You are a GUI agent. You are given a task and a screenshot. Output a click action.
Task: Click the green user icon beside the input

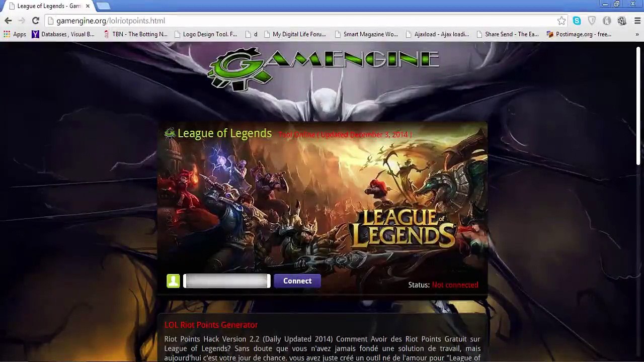point(173,281)
